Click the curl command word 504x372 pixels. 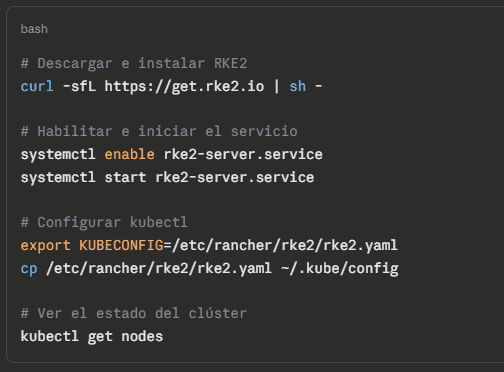[37, 86]
